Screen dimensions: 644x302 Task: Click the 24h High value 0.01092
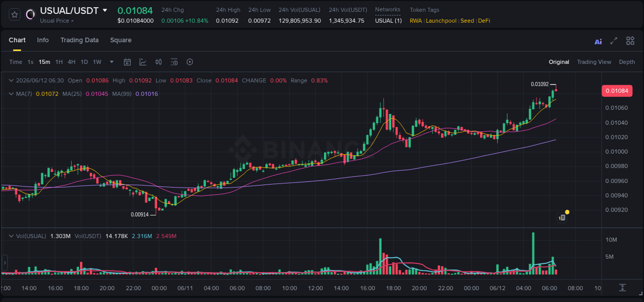[x=227, y=21]
